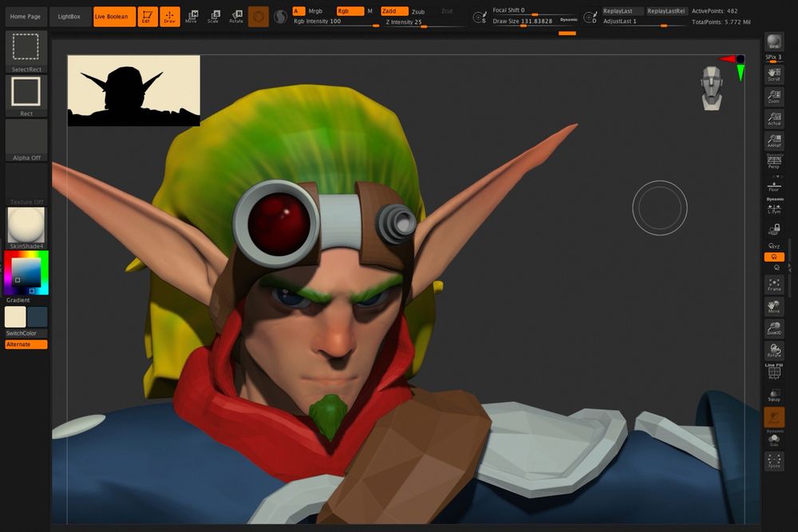This screenshot has height=532, width=798.
Task: Click the AAHalf icon
Action: pyautogui.click(x=774, y=141)
